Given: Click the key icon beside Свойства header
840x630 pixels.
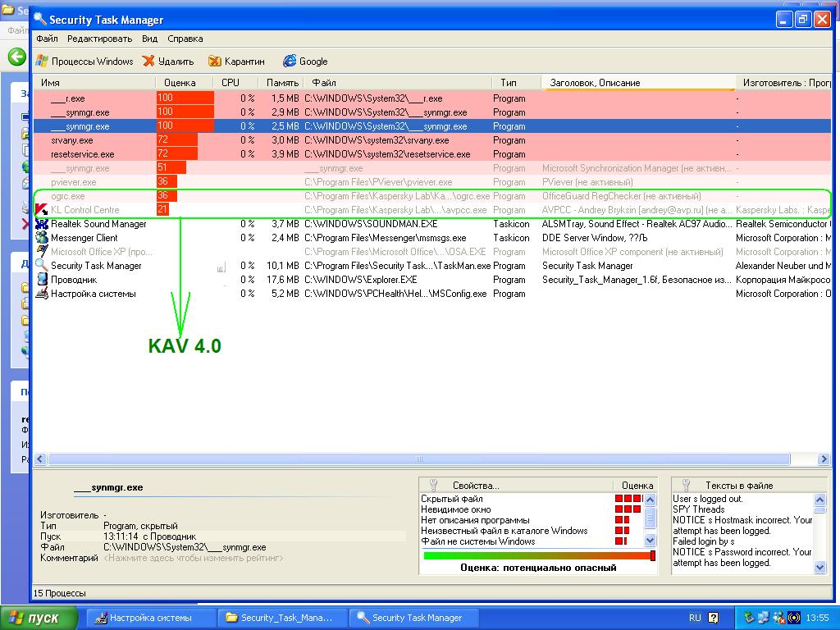Looking at the screenshot, I should click(x=434, y=486).
